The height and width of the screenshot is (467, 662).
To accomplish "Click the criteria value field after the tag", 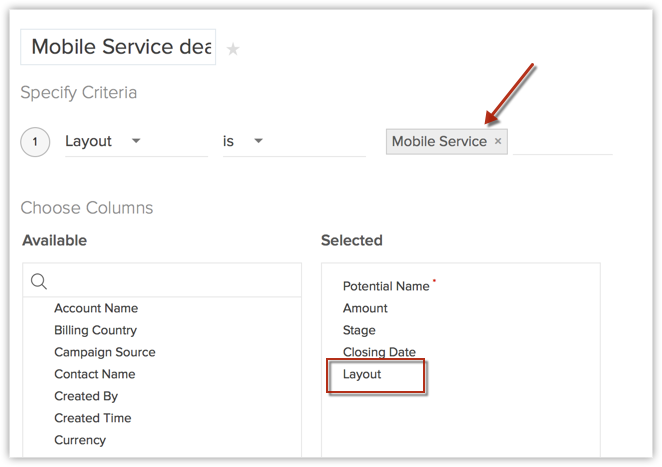I will (562, 141).
